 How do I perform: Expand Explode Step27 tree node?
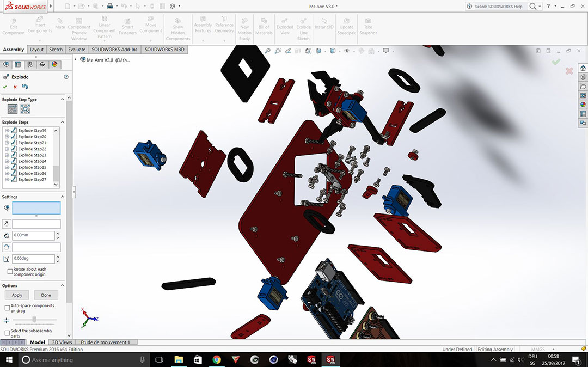click(x=7, y=180)
